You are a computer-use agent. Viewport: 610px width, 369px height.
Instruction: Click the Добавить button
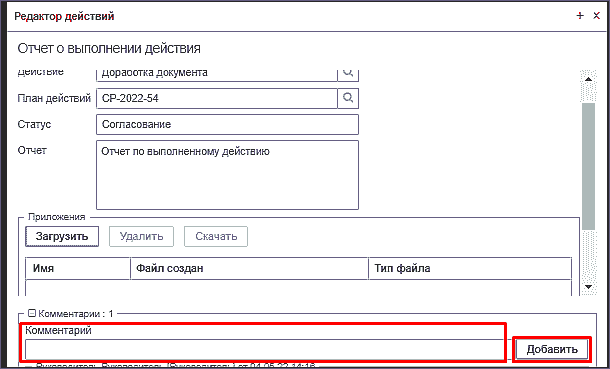[x=552, y=349]
